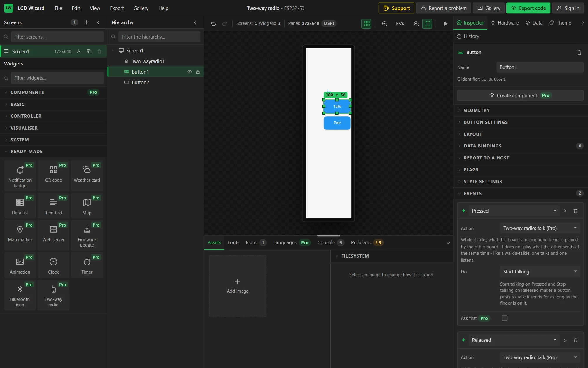Click the Filter the hierarchy input field
The image size is (588, 368).
[x=159, y=37]
